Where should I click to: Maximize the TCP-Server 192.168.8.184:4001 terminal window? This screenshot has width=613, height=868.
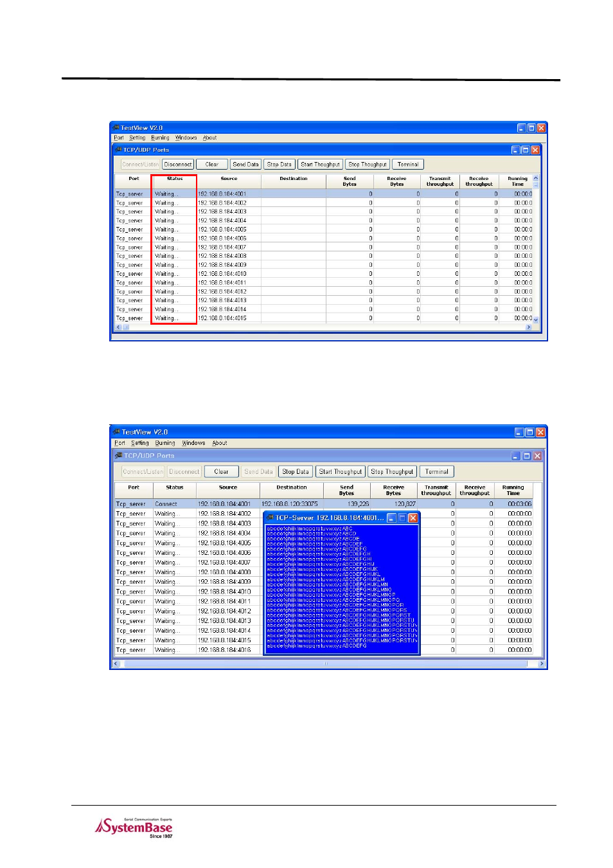[x=402, y=518]
